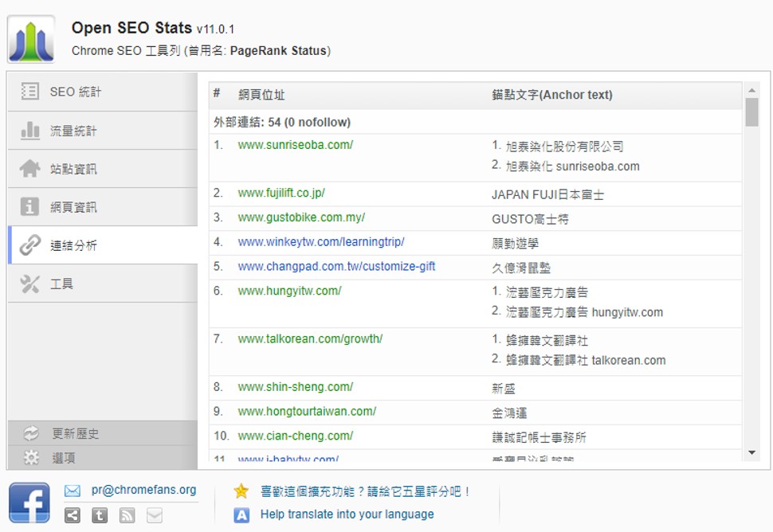
Task: Click the scrollbar down arrow
Action: pos(751,452)
